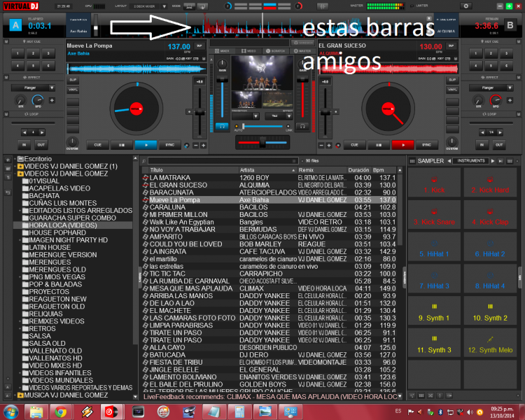
Task: Click the SYNC button on deck B
Action: [x=426, y=145]
